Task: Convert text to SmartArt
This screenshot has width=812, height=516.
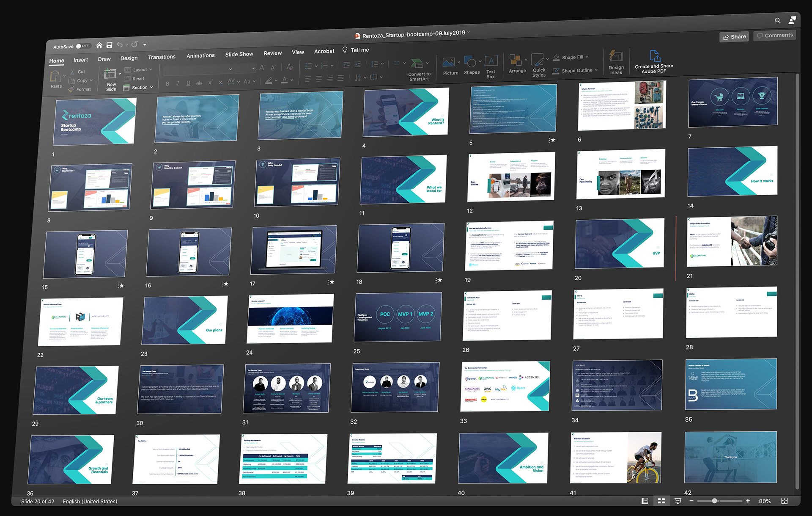Action: [x=419, y=70]
